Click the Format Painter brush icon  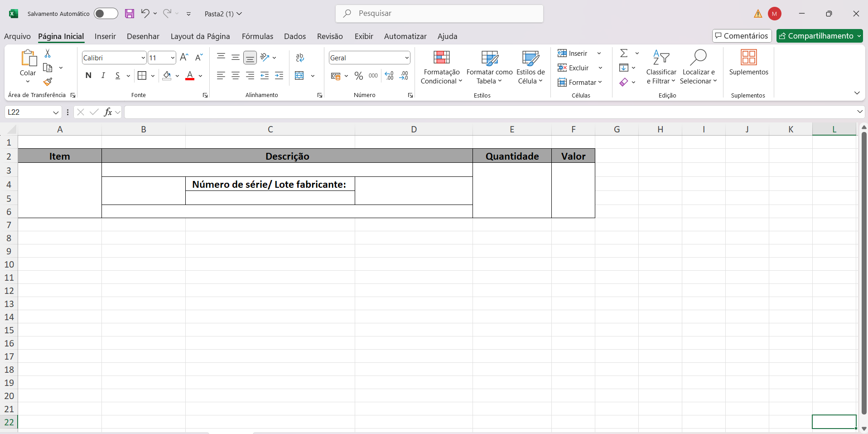click(48, 82)
